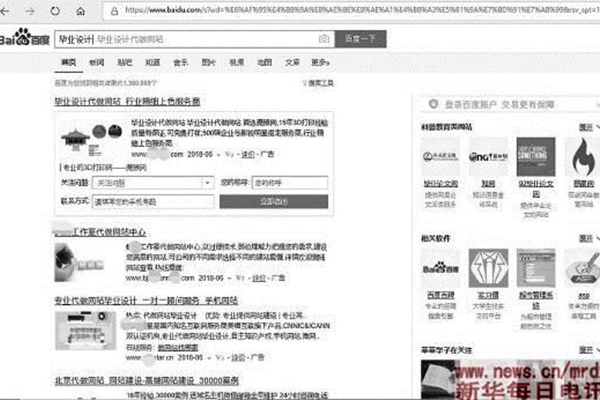The image size is (600, 400).
Task: Open the dark book cover thumbnail
Action: point(536,157)
